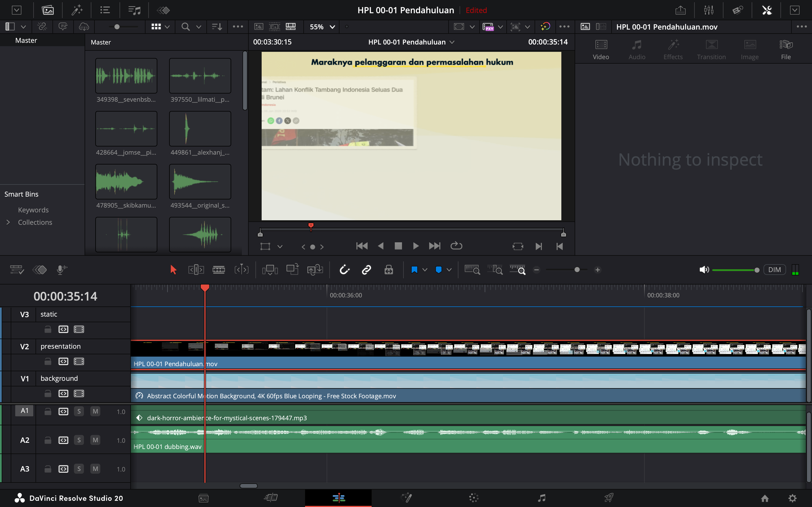The height and width of the screenshot is (507, 812).
Task: Open project settings gear icon
Action: click(792, 498)
